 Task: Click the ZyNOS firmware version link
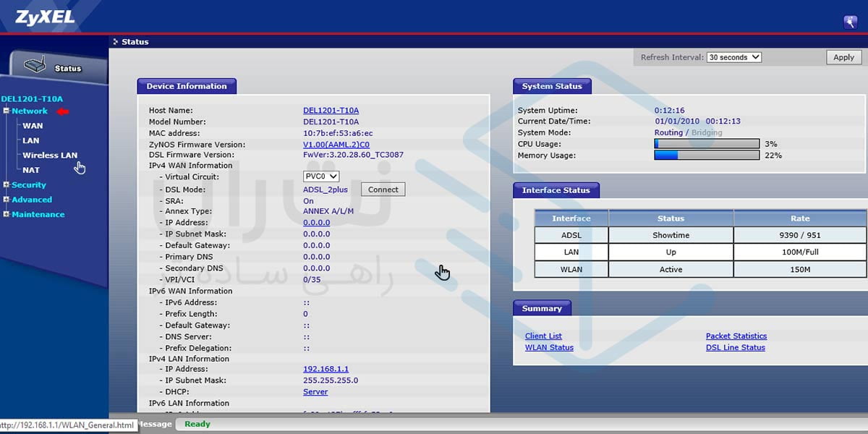point(336,145)
